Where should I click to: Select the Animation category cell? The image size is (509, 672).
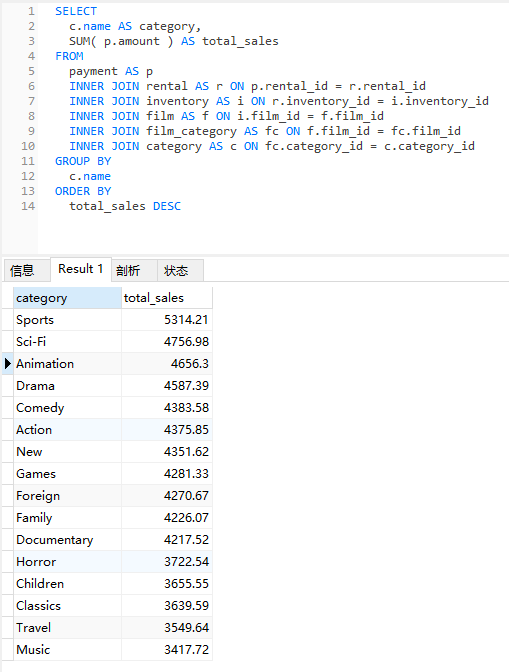67,364
